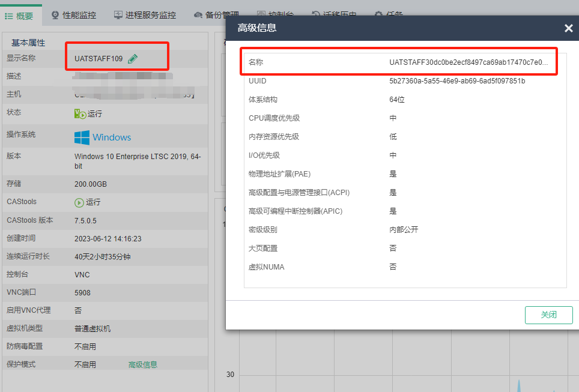579x392 pixels.
Task: Click the CPU调度优先级 label
Action: click(274, 118)
